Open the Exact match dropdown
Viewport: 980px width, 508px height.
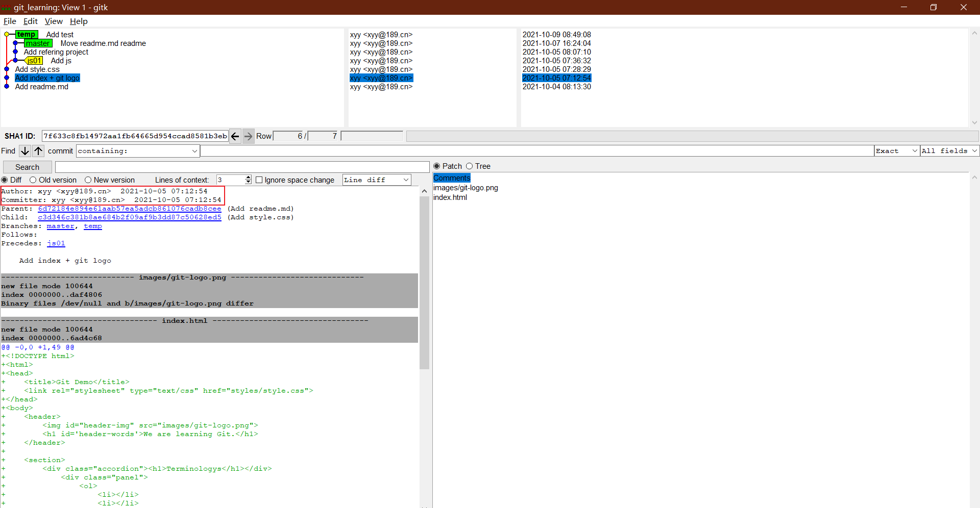click(x=897, y=151)
